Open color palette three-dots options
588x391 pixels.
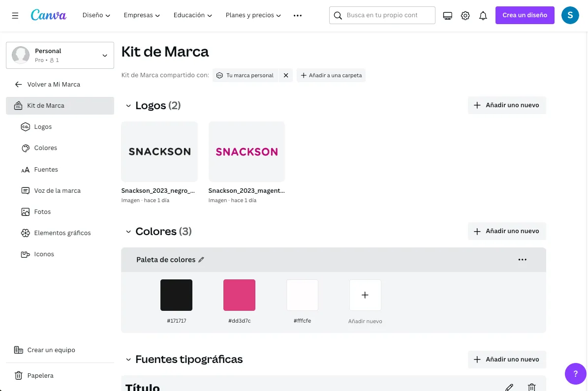point(522,259)
